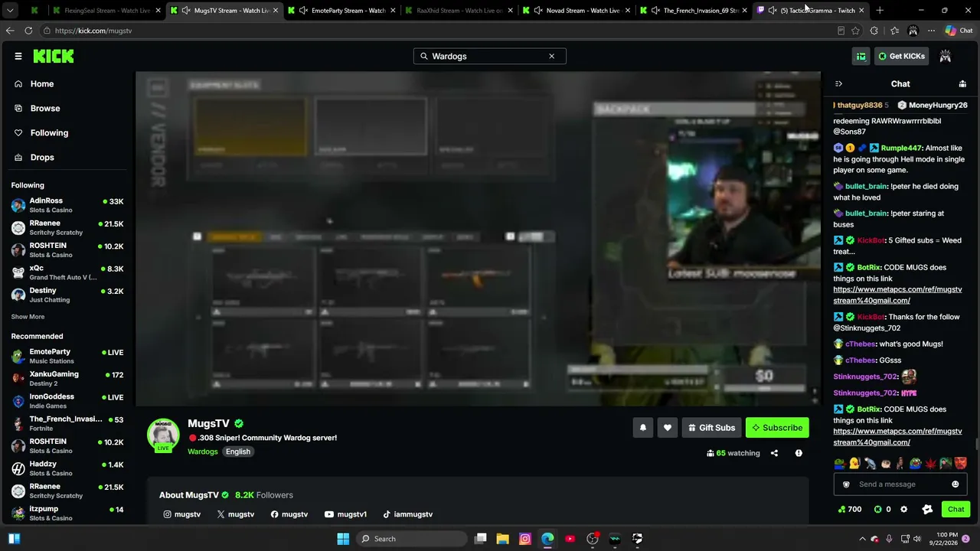Image resolution: width=980 pixels, height=551 pixels.
Task: Select the yellow duck emote in quick emotes
Action: 854,464
